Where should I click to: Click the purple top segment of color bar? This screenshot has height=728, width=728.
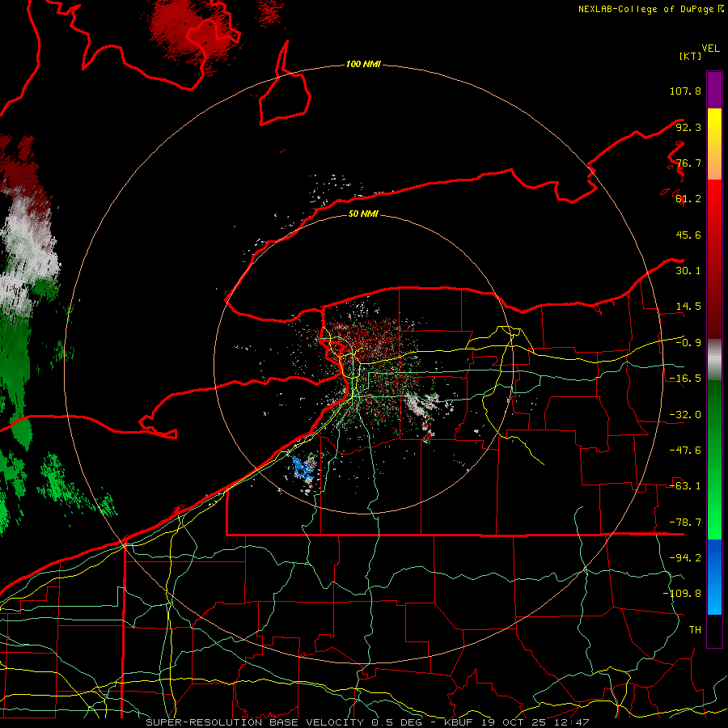point(714,90)
